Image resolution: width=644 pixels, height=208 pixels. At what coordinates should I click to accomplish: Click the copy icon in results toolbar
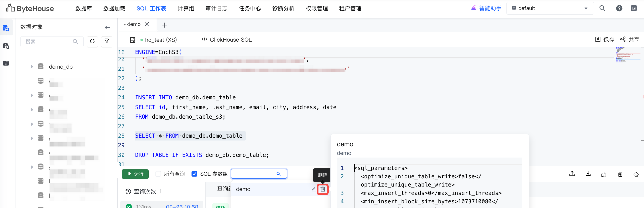(x=620, y=174)
